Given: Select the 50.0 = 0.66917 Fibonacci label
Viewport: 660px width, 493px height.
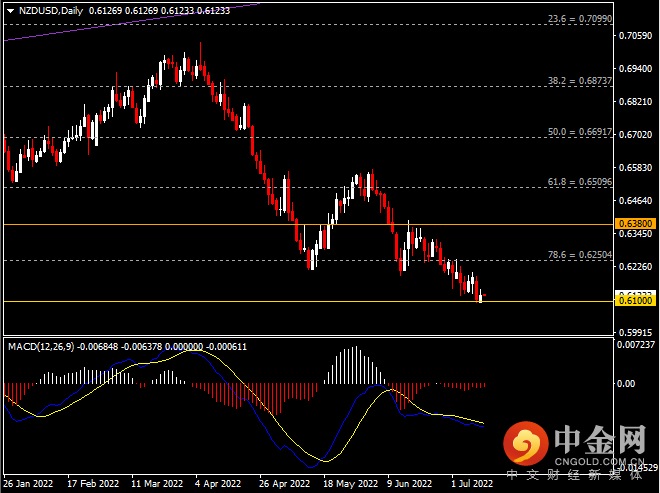Looking at the screenshot, I should [580, 132].
